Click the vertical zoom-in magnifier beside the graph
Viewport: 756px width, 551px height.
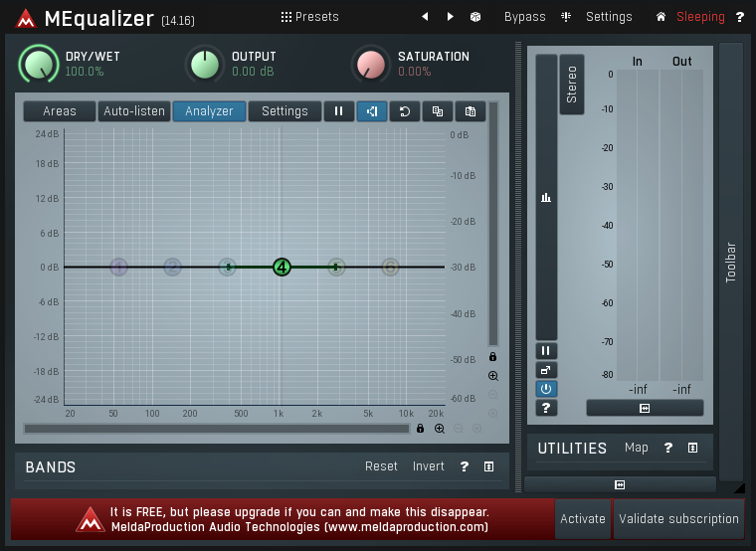pyautogui.click(x=492, y=376)
